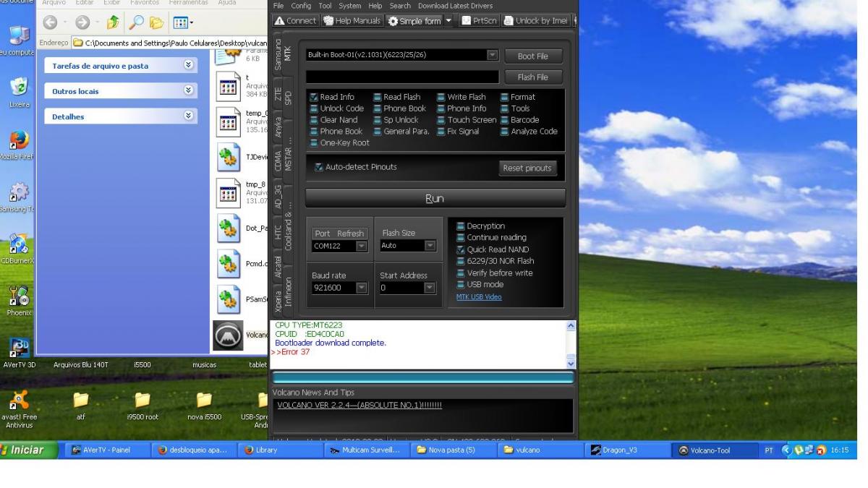868x488 pixels.
Task: Switch to the Alcatel side tab
Action: (x=278, y=265)
